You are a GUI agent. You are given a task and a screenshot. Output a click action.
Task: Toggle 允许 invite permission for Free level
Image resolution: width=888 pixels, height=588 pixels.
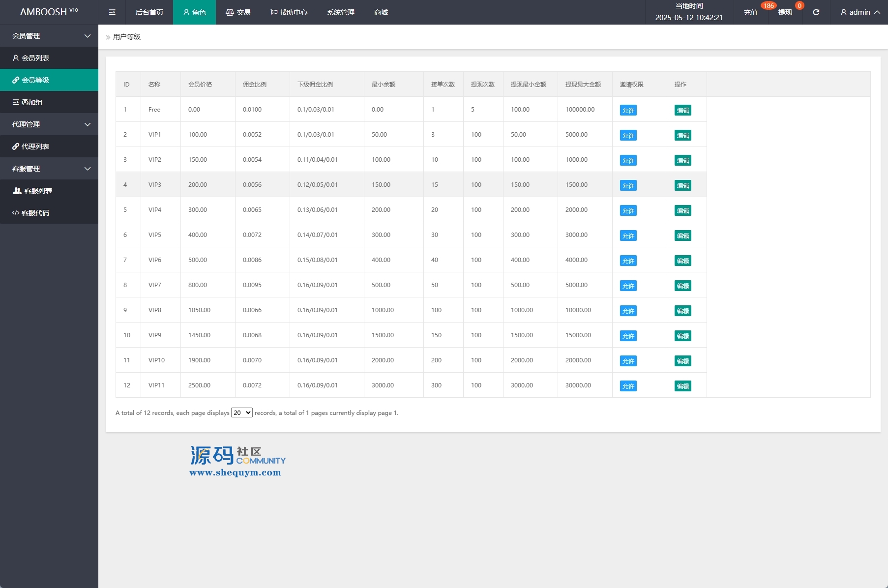tap(628, 110)
